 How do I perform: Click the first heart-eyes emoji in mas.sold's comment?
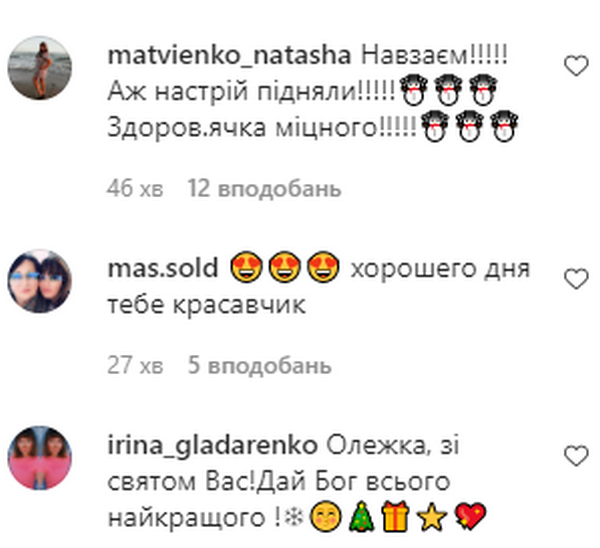(x=246, y=267)
